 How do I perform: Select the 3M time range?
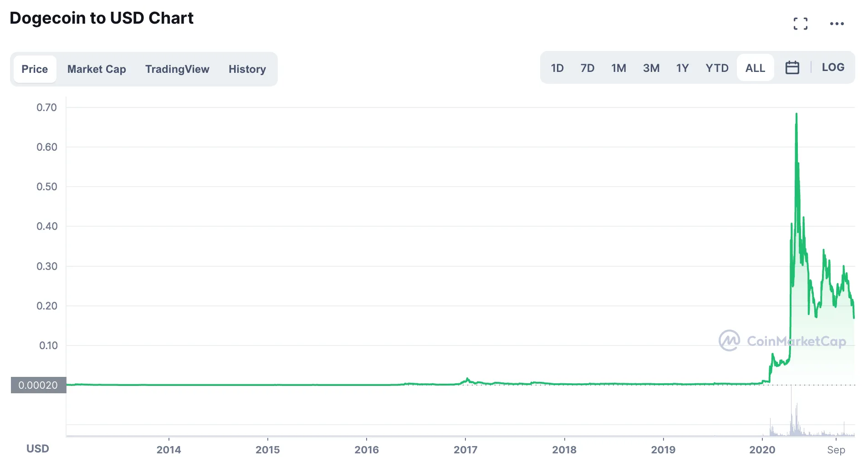[651, 68]
